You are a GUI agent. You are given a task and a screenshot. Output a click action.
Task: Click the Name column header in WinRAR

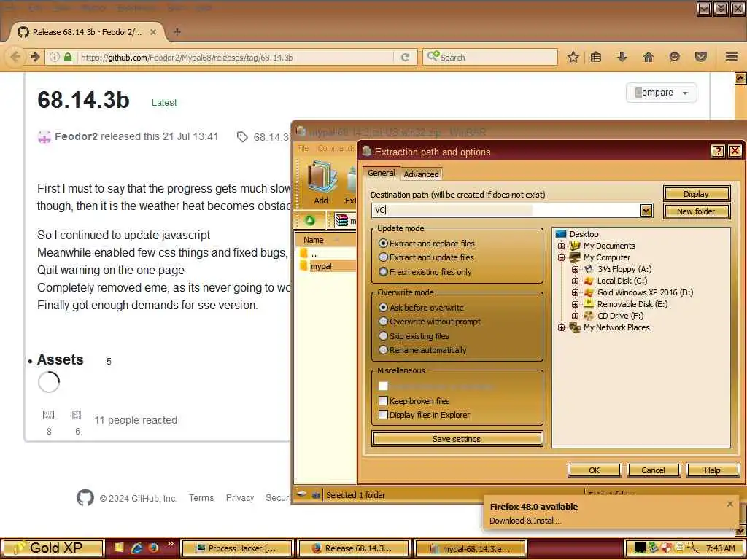pos(314,240)
